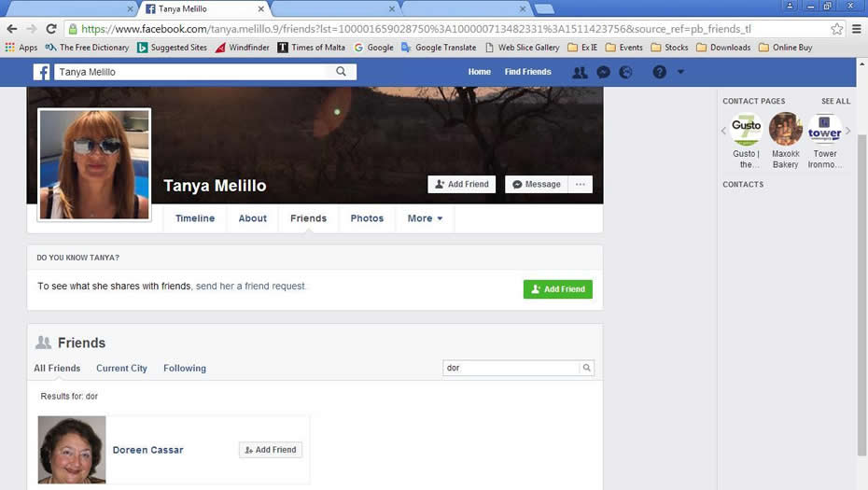This screenshot has width=868, height=490.
Task: Open Maxokk Bakery contact page icon
Action: [786, 129]
